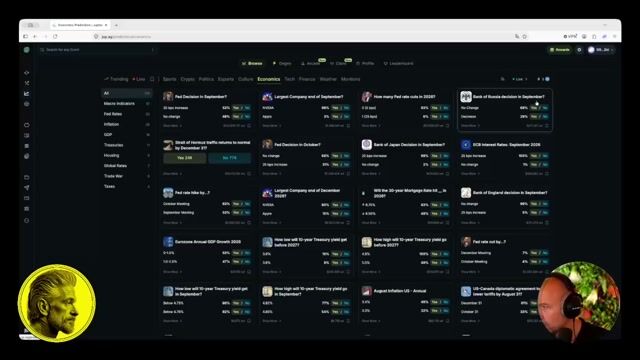This screenshot has height=360, width=640.
Task: Open the Profile tab
Action: pyautogui.click(x=365, y=64)
